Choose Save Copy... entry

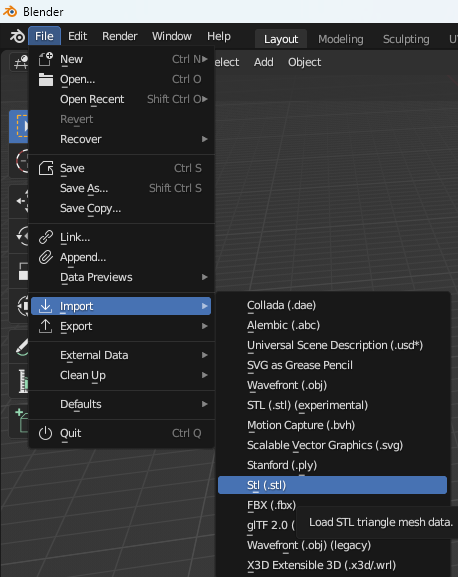[121, 209]
